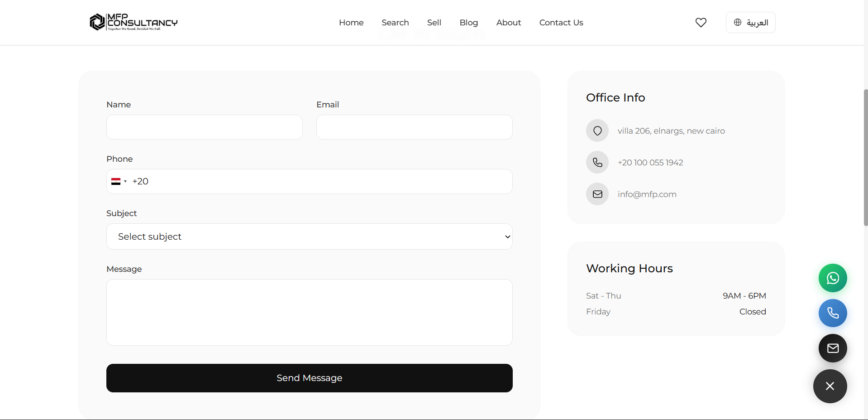The height and width of the screenshot is (420, 868).
Task: Open the Sell page from the navigation
Action: tap(434, 22)
